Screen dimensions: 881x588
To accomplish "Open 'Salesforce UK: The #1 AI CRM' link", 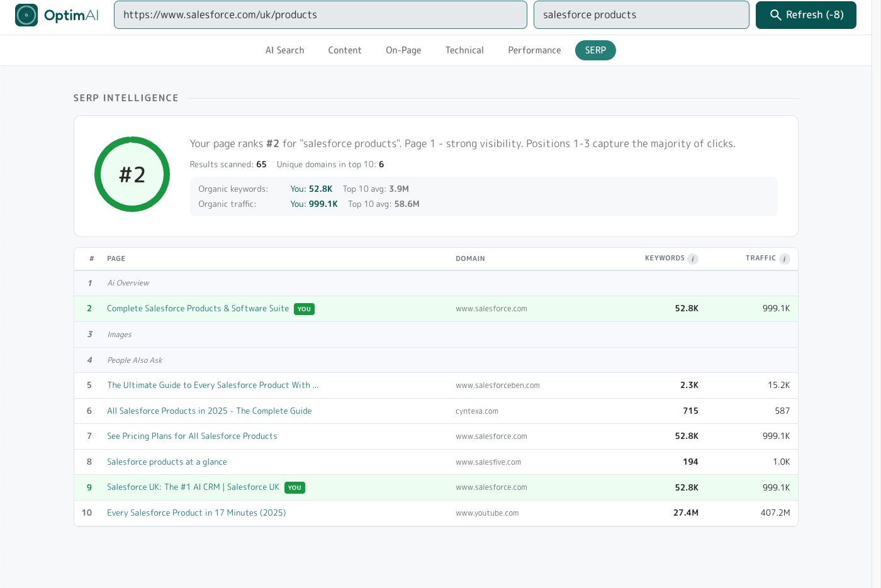I will coord(193,487).
